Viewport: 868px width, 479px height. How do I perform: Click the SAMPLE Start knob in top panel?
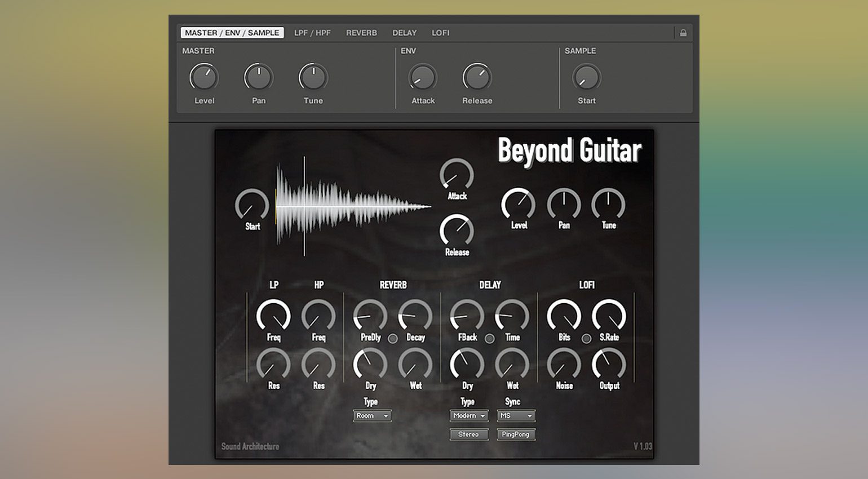tap(586, 77)
